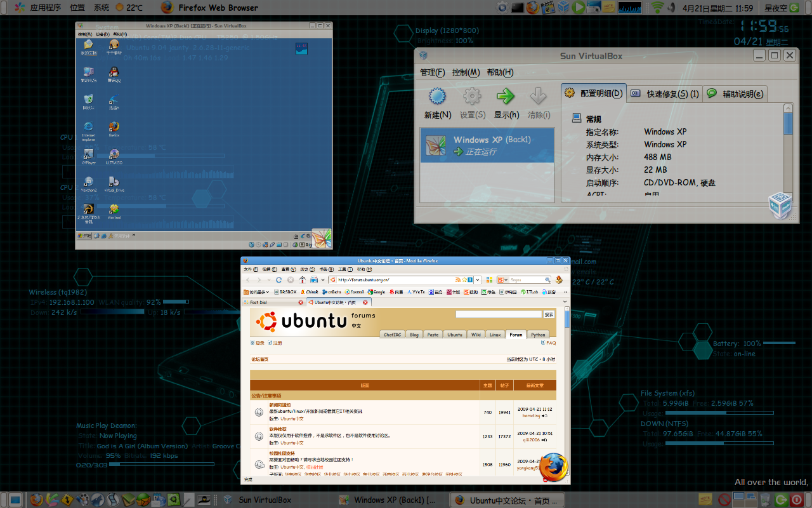Switch to the 辅助说明(e) description tab
The image size is (812, 508).
735,94
